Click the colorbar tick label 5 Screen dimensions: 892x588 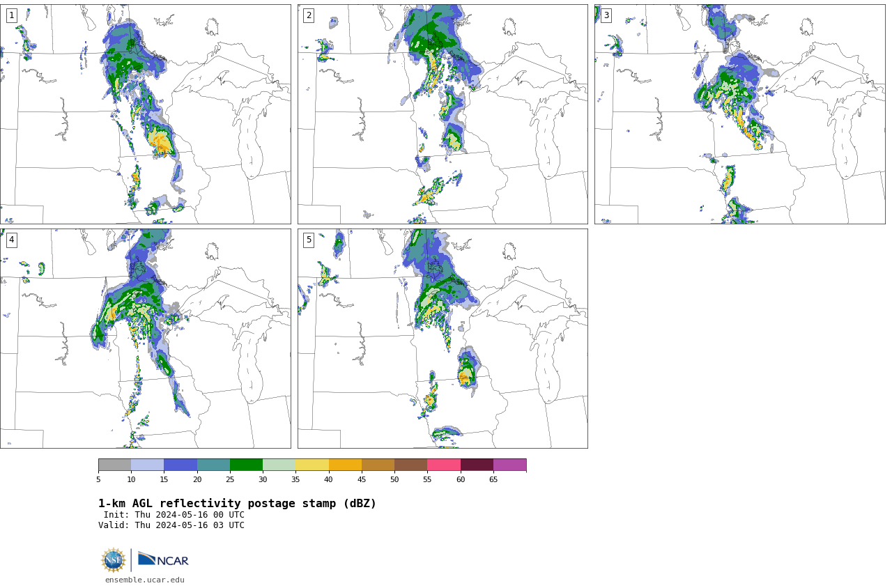(x=98, y=479)
